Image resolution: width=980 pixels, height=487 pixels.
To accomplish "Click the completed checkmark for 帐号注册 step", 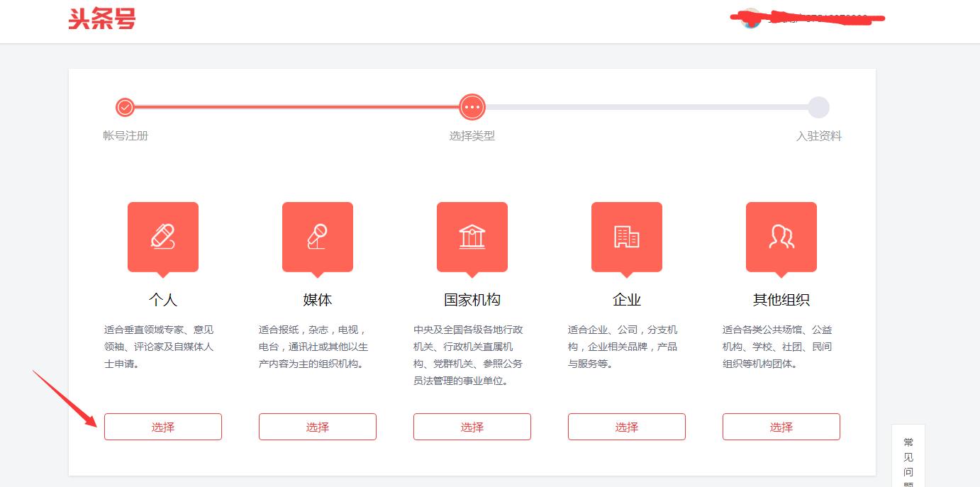I will [x=126, y=107].
